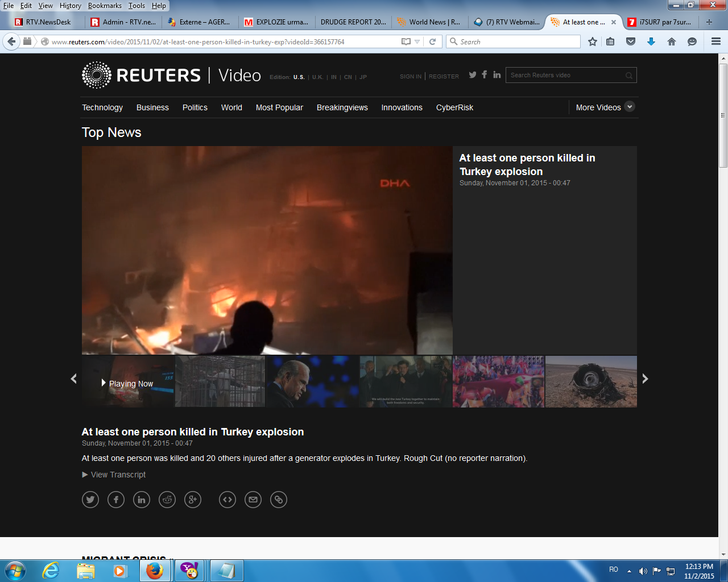Screen dimensions: 728x582
Task: Bookmark this page with star icon
Action: coord(593,41)
